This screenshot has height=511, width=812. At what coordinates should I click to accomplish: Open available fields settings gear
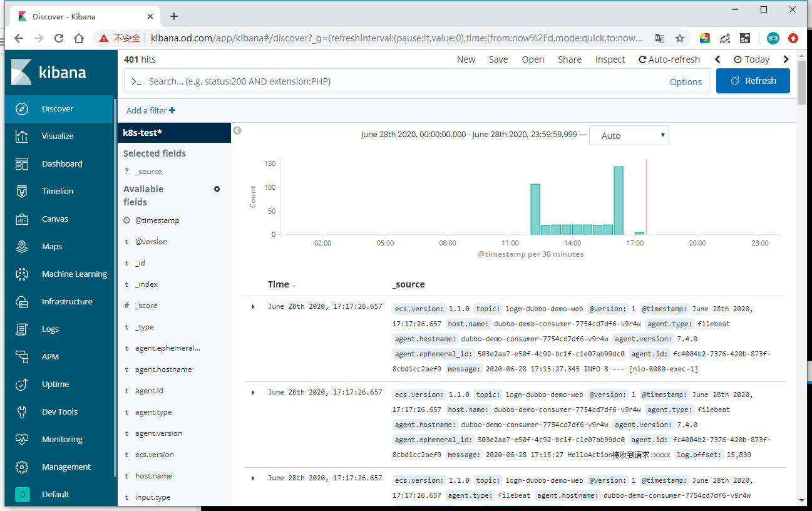[x=217, y=189]
